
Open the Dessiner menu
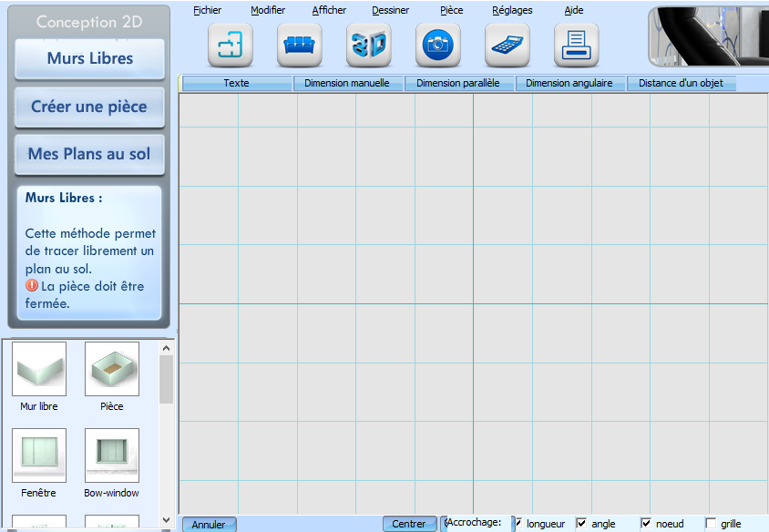click(x=390, y=10)
